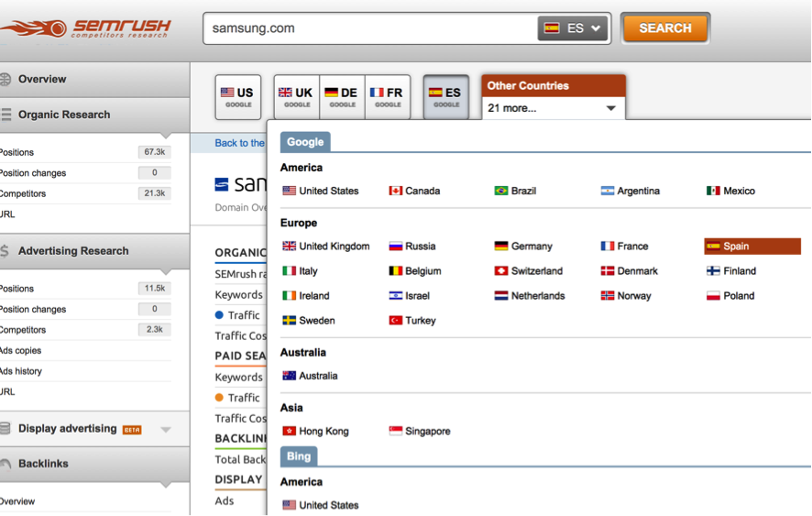Image resolution: width=812 pixels, height=516 pixels.
Task: Click the United States entry under Bing America
Action: pyautogui.click(x=321, y=505)
